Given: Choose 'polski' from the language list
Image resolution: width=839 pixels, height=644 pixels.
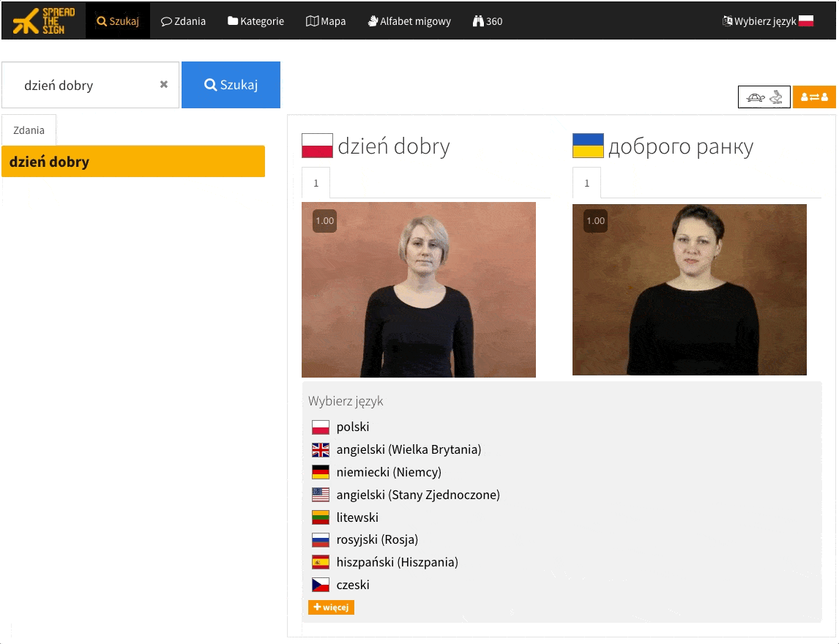Looking at the screenshot, I should [x=353, y=427].
